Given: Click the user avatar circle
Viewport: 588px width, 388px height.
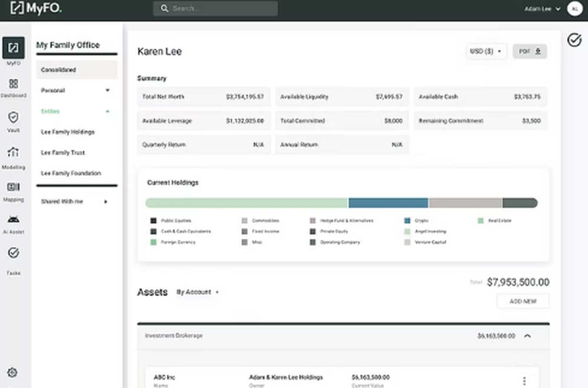Looking at the screenshot, I should tap(574, 9).
